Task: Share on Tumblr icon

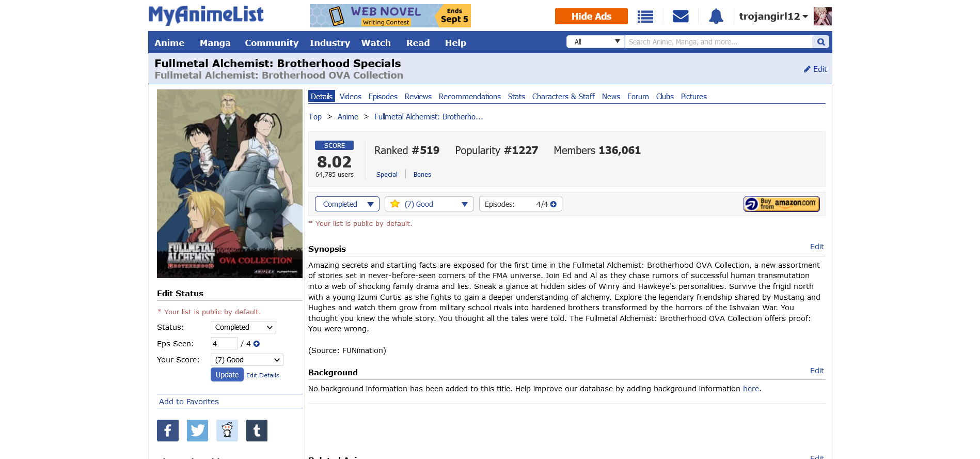Action: pyautogui.click(x=257, y=431)
